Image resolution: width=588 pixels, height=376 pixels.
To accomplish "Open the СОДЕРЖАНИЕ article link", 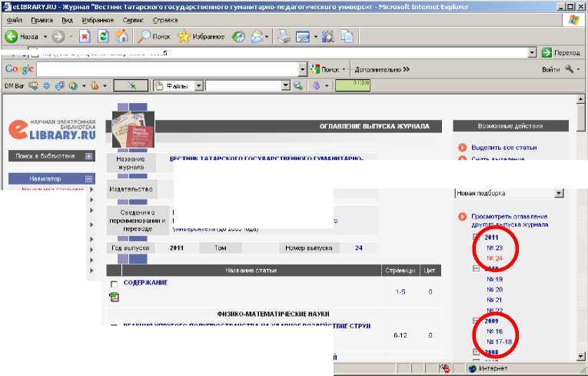I will tap(145, 282).
